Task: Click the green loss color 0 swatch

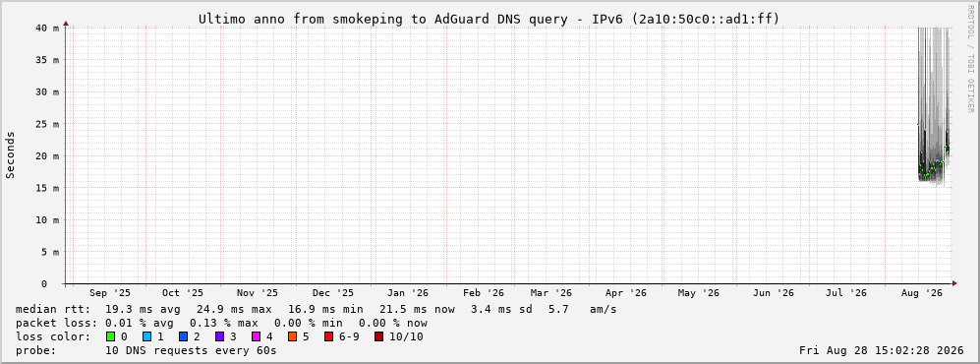Action: (x=111, y=337)
